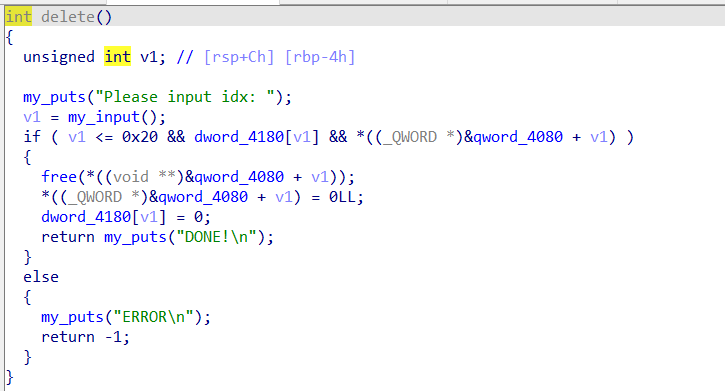Click my_puts call with Please input idx

tap(55, 97)
